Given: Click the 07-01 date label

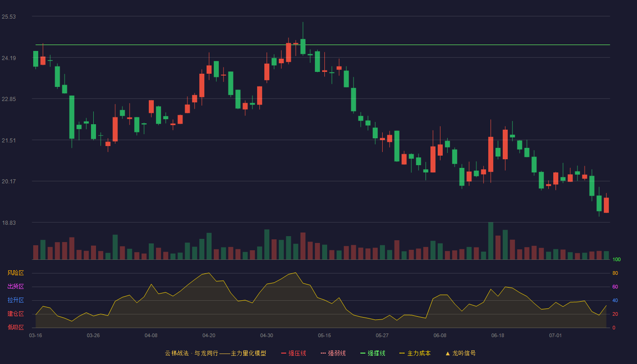Looking at the screenshot, I should click(x=556, y=335).
